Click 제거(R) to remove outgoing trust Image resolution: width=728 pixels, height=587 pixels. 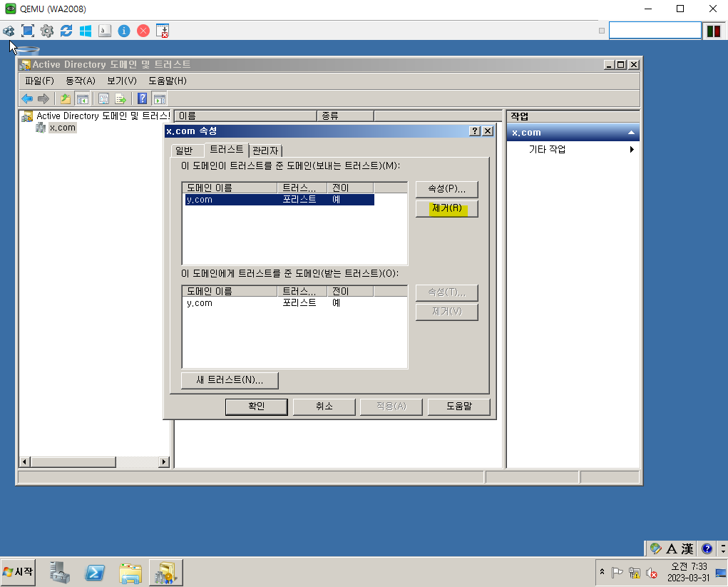446,208
